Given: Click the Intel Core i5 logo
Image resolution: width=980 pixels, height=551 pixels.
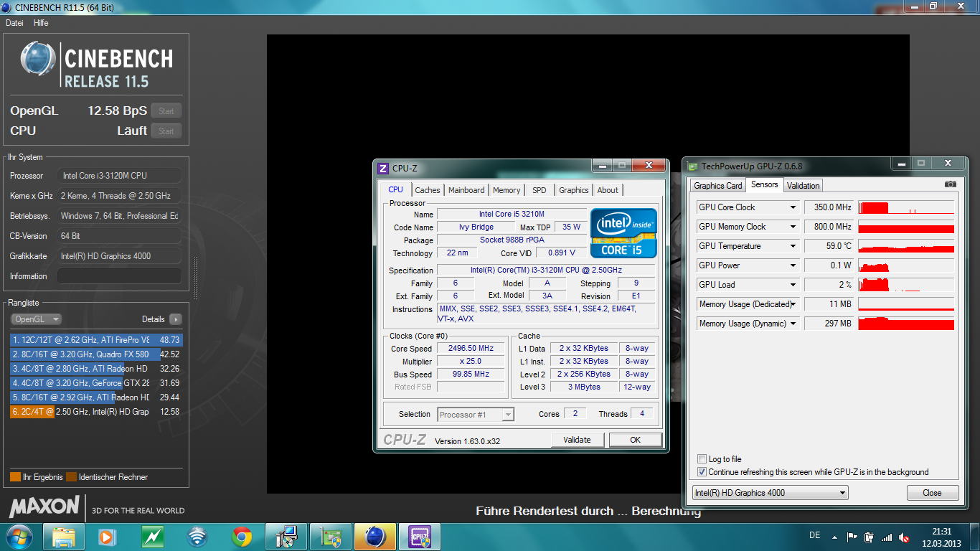Looking at the screenshot, I should pos(623,233).
